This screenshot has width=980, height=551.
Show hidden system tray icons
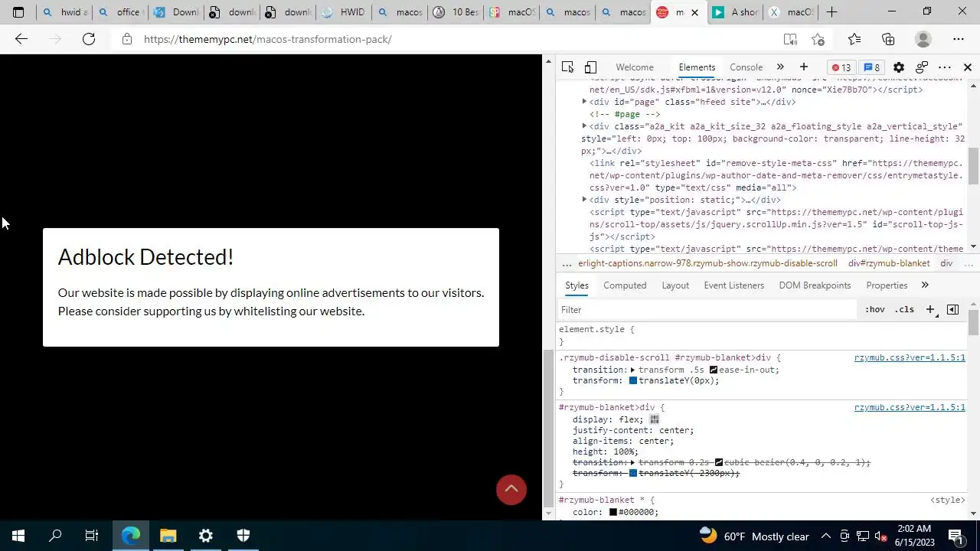(825, 536)
